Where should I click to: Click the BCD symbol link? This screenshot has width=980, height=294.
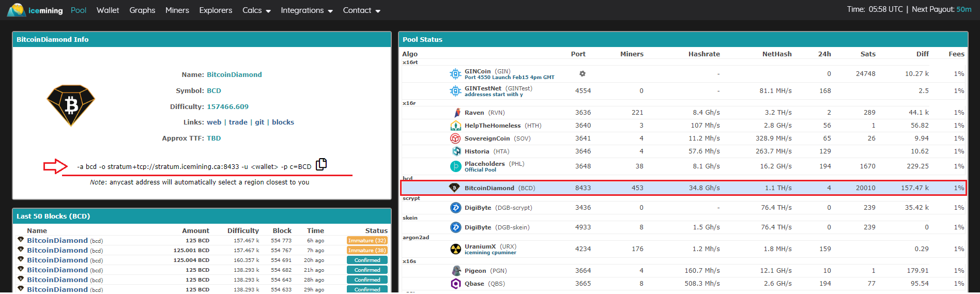click(x=214, y=90)
